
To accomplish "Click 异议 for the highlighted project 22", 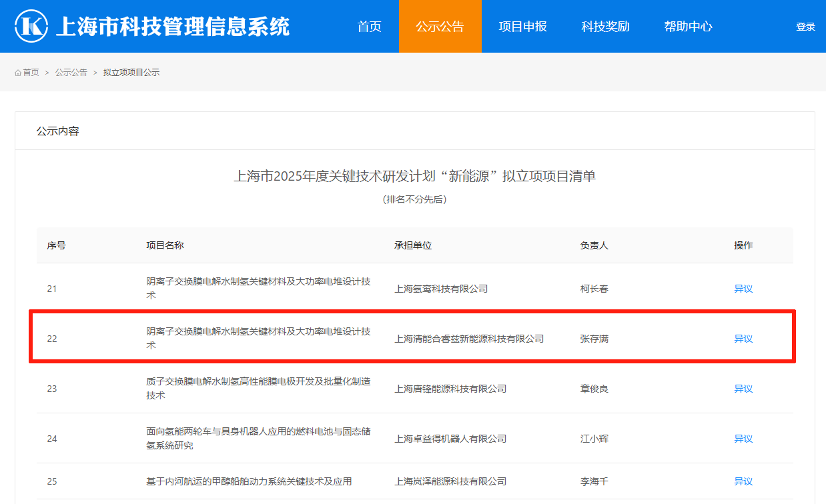I will pos(743,339).
